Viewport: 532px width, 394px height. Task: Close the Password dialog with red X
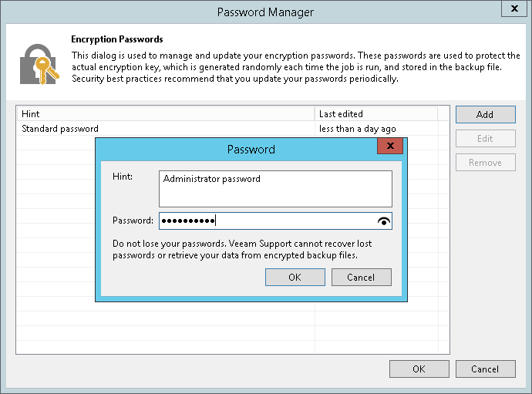392,146
